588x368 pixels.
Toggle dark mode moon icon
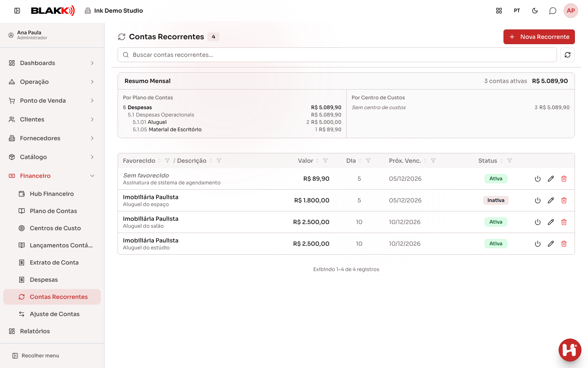pyautogui.click(x=535, y=11)
